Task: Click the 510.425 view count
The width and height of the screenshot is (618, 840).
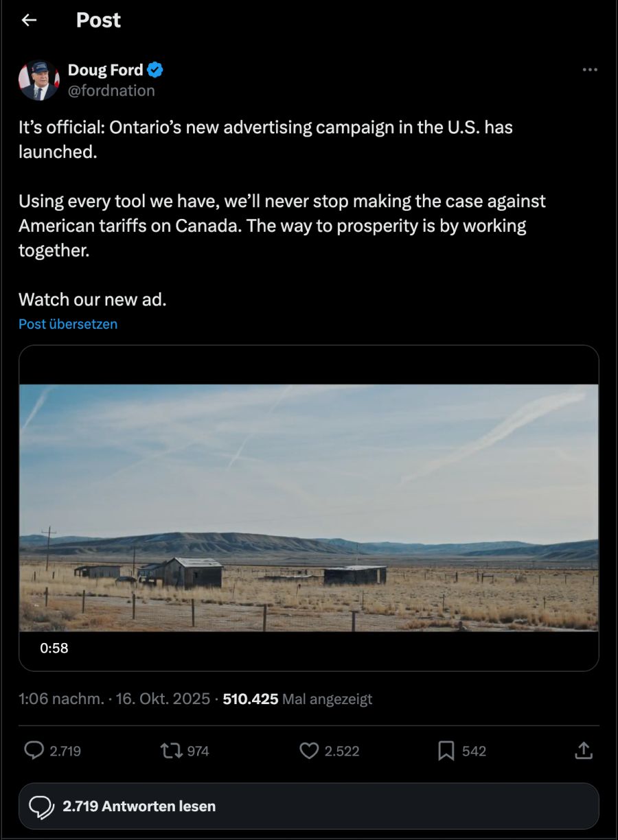Action: click(x=251, y=699)
